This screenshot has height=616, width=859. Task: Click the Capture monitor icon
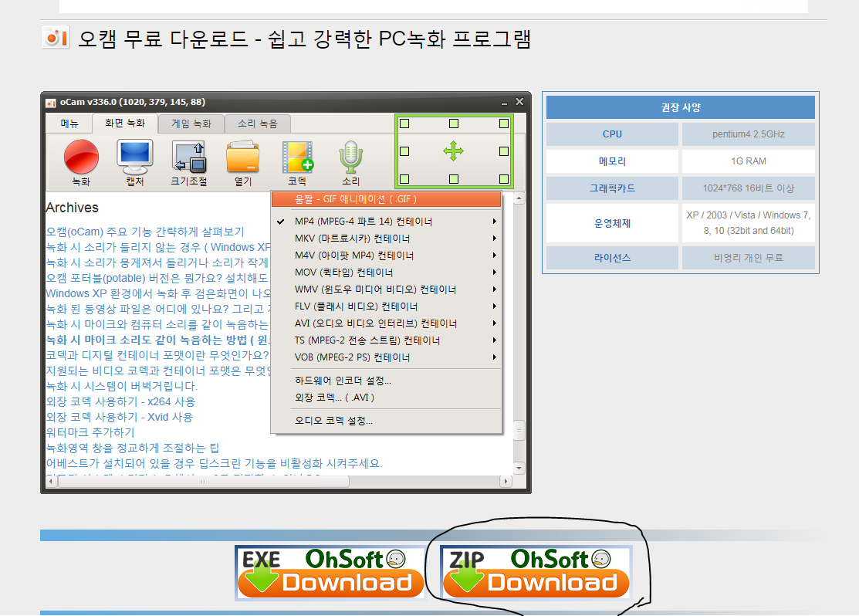(135, 157)
